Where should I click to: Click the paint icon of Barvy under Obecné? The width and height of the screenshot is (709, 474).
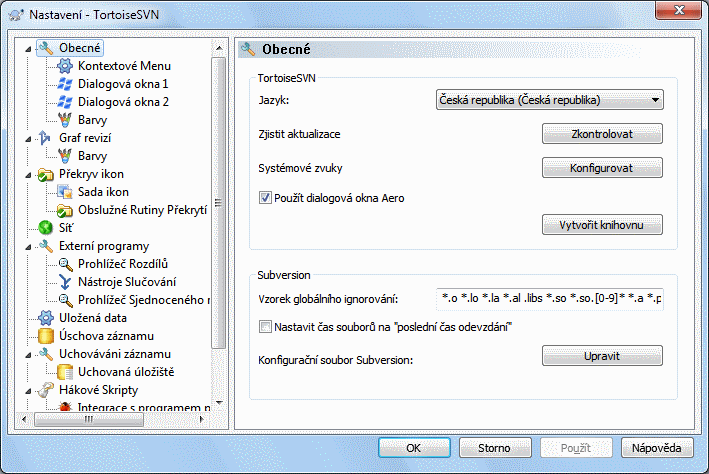pos(65,120)
